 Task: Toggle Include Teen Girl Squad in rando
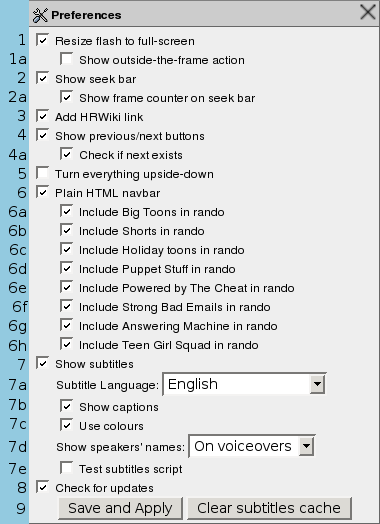(67, 344)
